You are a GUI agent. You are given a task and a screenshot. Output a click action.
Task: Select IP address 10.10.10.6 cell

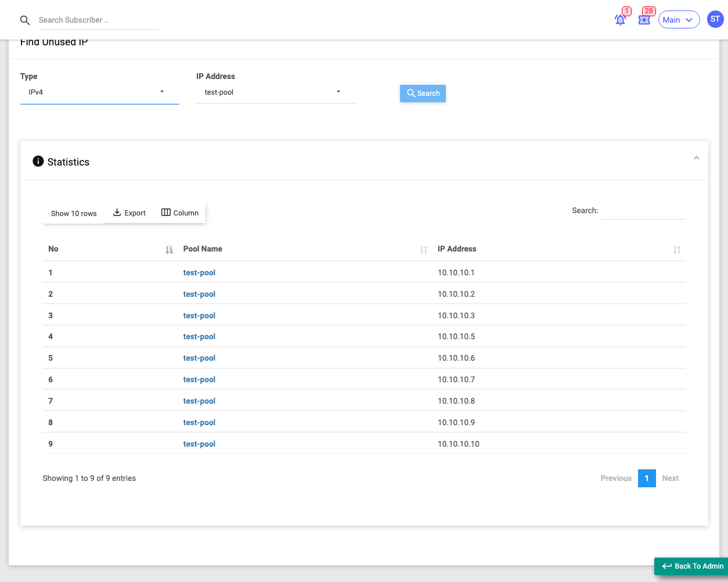pyautogui.click(x=456, y=358)
